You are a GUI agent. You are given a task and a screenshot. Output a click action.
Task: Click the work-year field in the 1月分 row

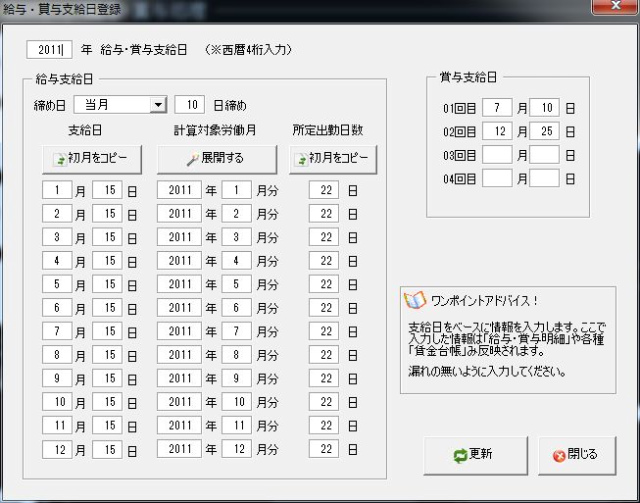coord(179,190)
